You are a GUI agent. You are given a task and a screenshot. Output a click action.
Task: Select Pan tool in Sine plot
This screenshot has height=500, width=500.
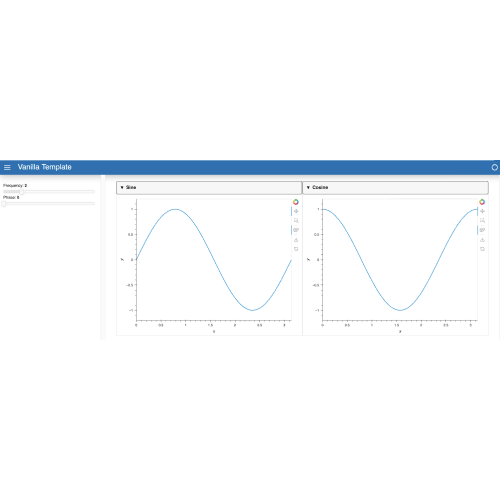pos(296,211)
